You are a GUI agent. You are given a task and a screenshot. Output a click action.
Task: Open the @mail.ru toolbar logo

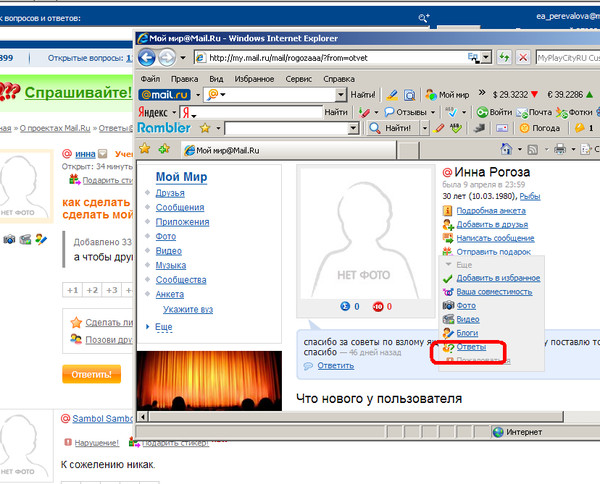coord(165,95)
